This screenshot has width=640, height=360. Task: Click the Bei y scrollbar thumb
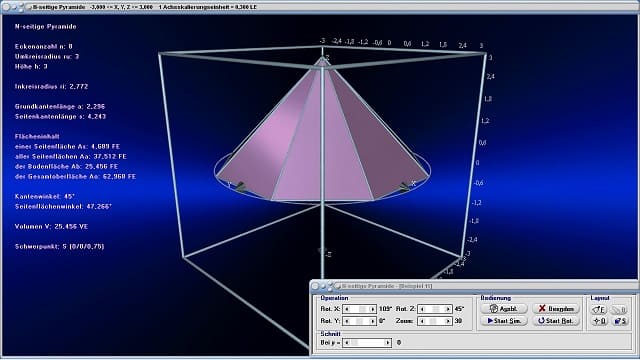[354, 342]
